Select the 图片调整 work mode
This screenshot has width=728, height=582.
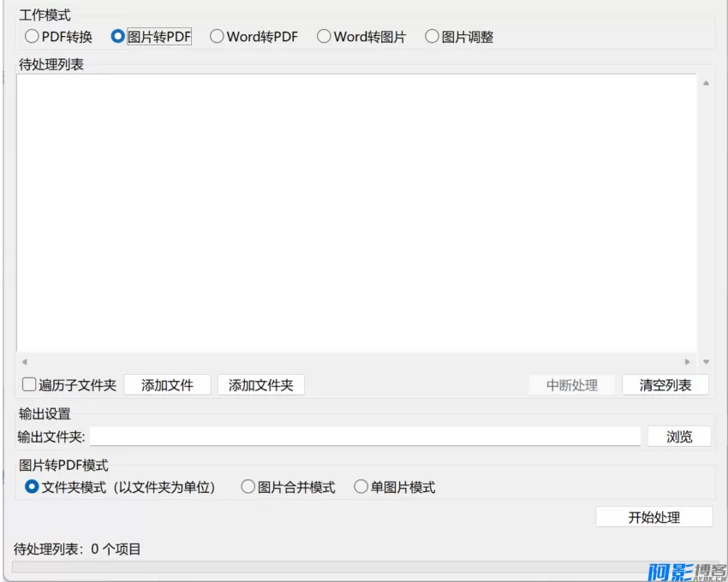point(433,36)
